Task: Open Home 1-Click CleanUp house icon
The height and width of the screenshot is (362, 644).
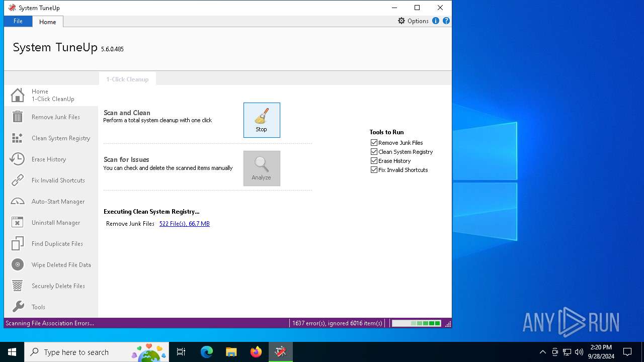Action: click(18, 95)
